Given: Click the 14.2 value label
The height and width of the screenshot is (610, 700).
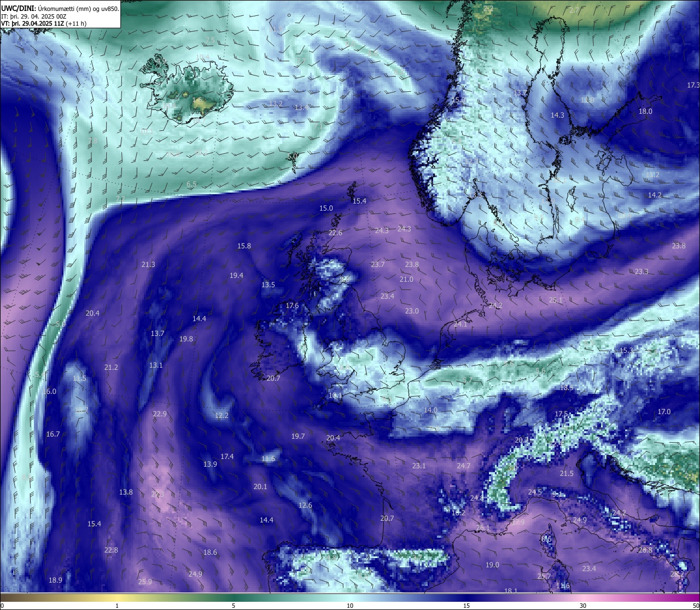Looking at the screenshot, I should 655,195.
